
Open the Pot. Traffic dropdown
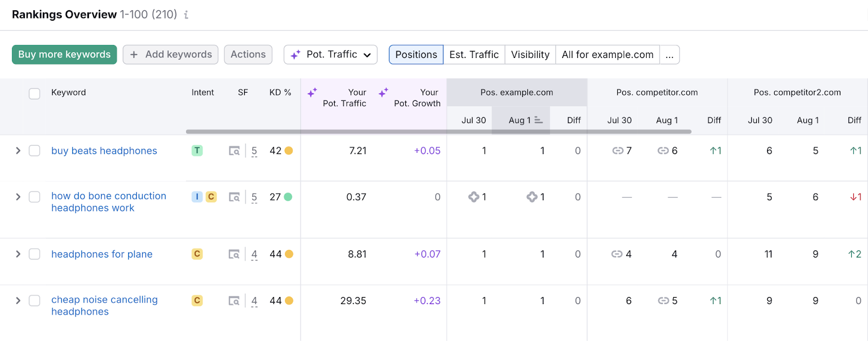pos(330,55)
